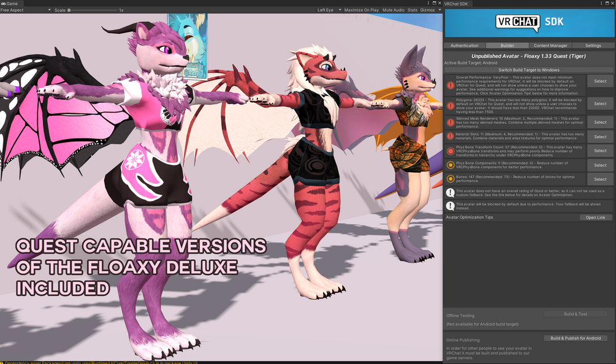
Task: Click the 'Avatar Optimization Tips' label
Action: point(469,217)
